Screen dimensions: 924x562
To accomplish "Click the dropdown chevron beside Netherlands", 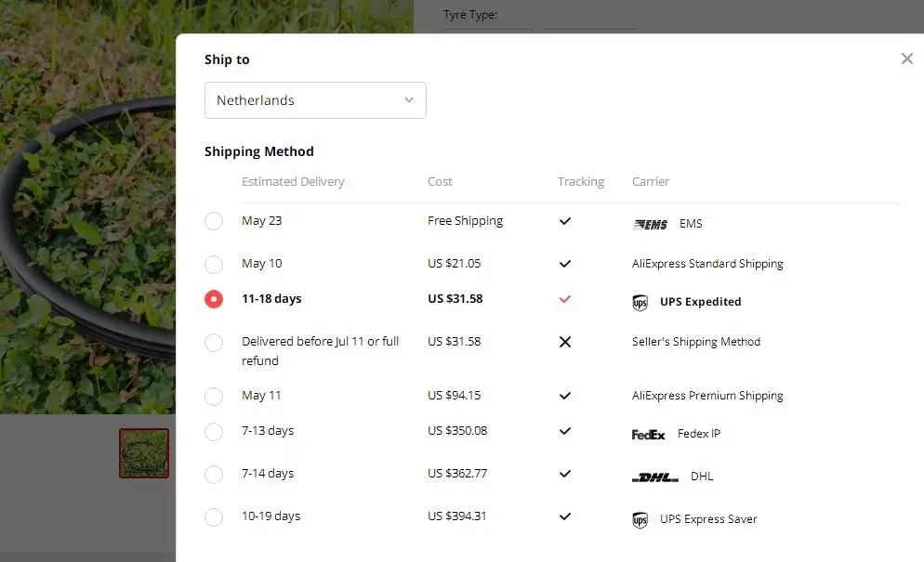I will pyautogui.click(x=408, y=100).
